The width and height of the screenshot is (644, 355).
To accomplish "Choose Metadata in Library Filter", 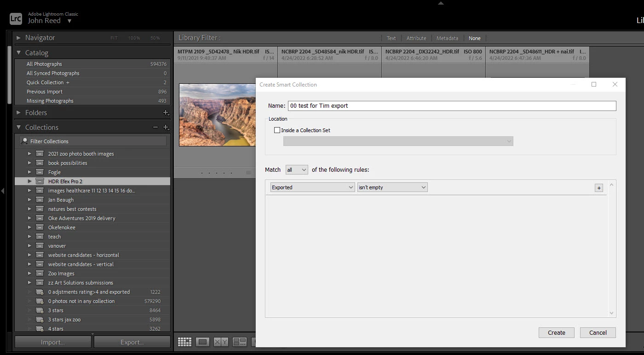I will [448, 38].
